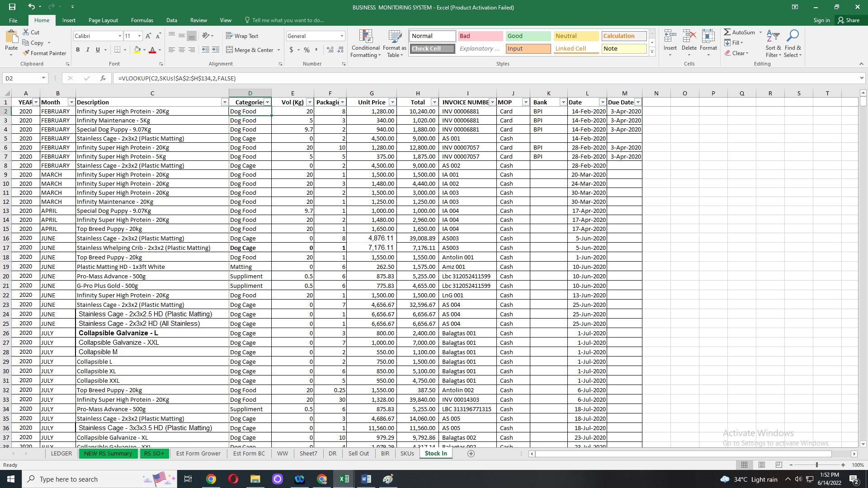Click the Merge & Center icon

point(230,50)
